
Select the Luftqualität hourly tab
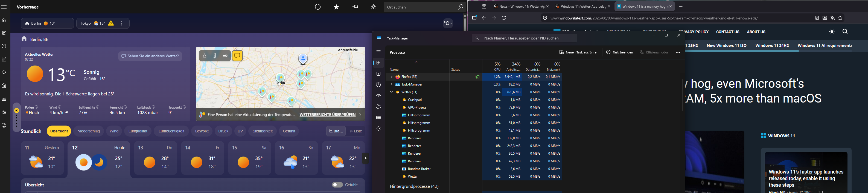[138, 131]
